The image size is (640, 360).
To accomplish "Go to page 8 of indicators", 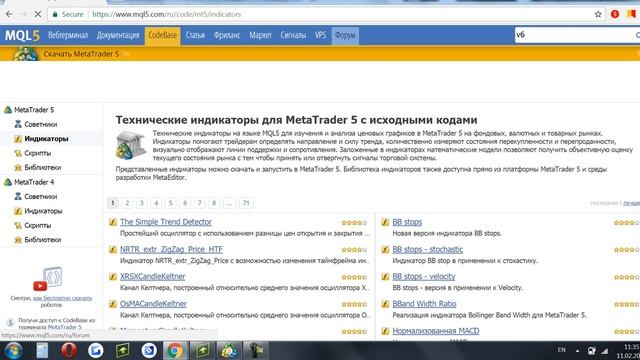I will pyautogui.click(x=214, y=203).
